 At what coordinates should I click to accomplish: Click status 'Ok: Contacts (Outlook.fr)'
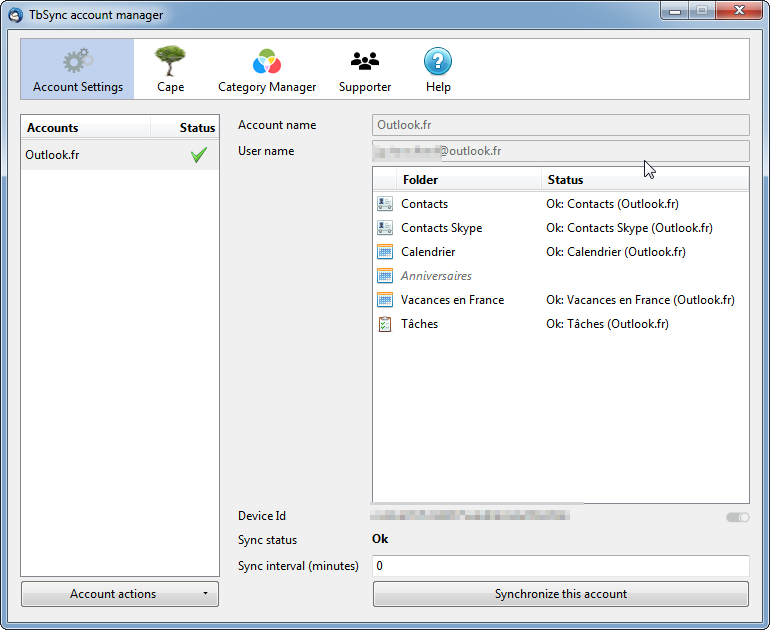tap(612, 204)
